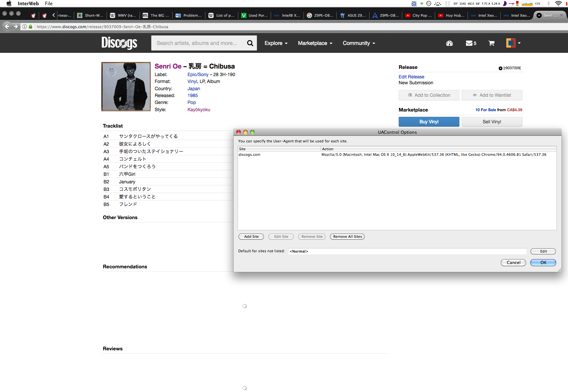Click OK in UAControl Options dialog

543,262
